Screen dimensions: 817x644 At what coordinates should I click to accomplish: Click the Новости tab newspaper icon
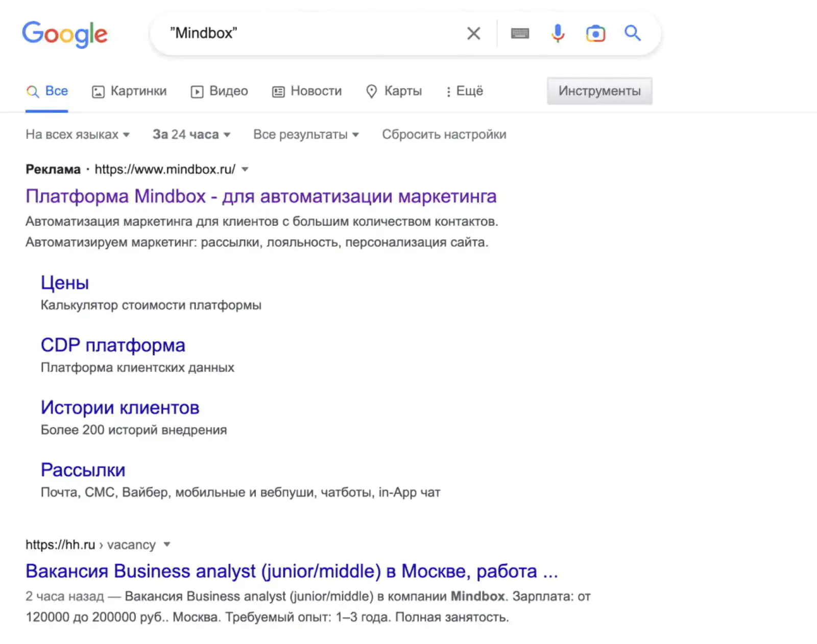coord(278,92)
